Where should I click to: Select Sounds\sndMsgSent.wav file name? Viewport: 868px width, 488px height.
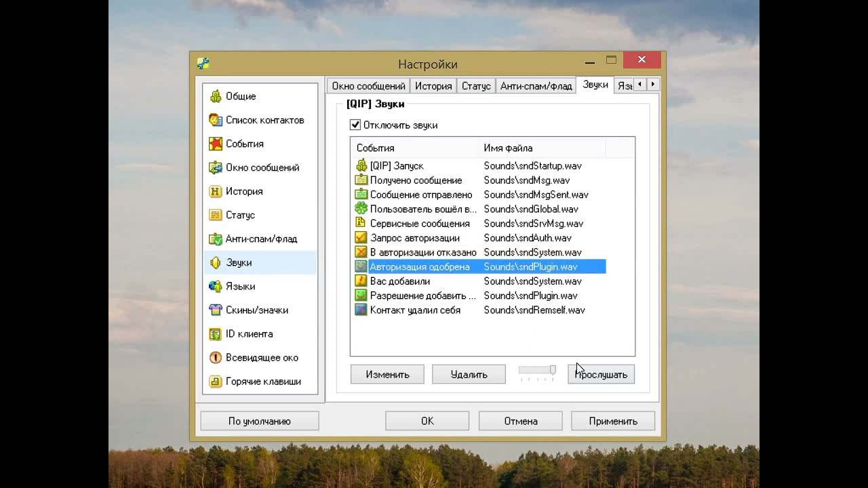536,195
